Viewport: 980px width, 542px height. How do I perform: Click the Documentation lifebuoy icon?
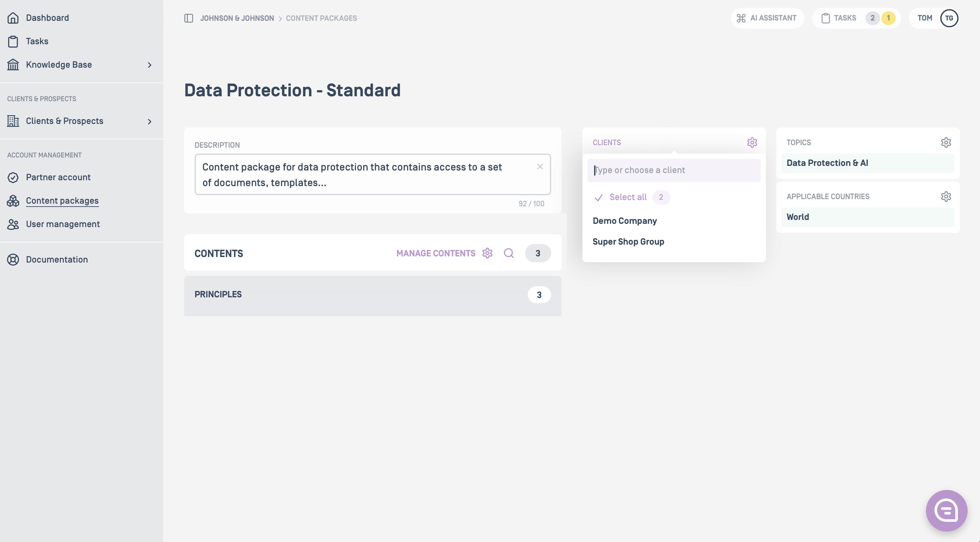point(13,259)
